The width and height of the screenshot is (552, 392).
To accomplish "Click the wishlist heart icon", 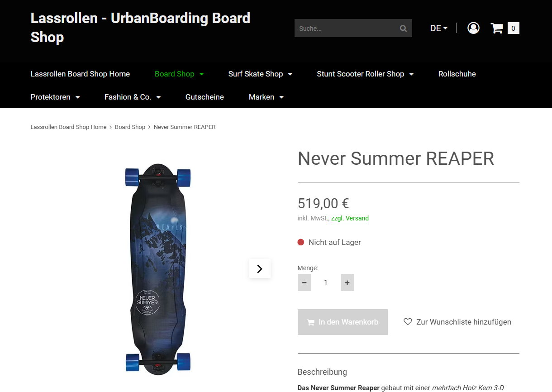I will click(x=408, y=322).
